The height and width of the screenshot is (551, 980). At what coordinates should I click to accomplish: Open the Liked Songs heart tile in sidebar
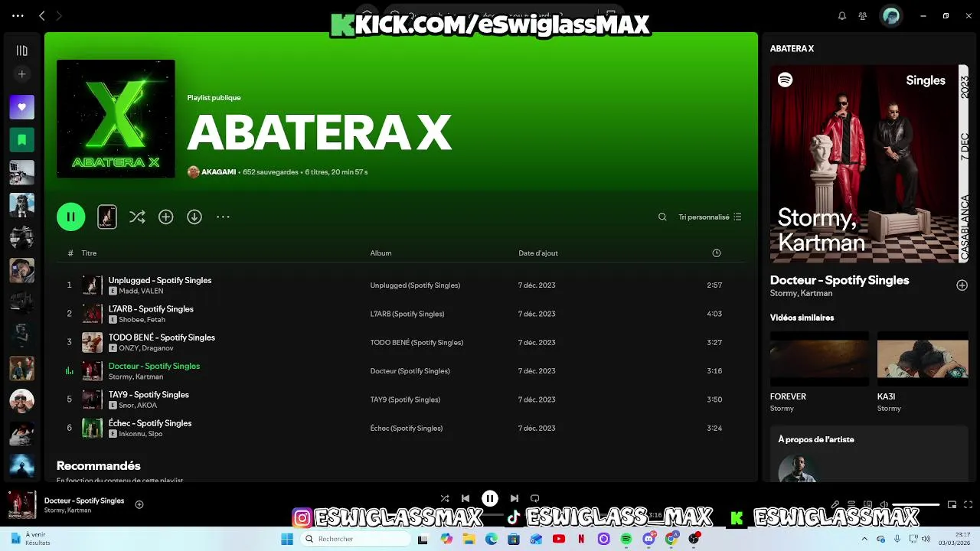[22, 107]
